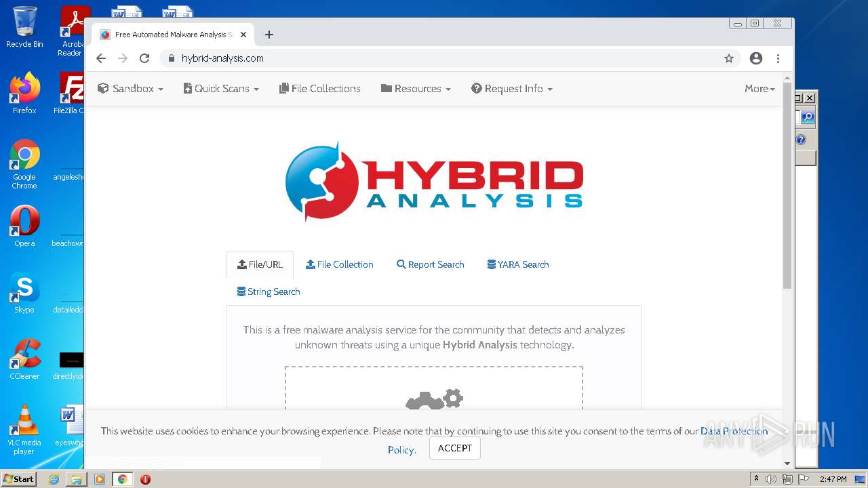Switch to the String Search tab
The height and width of the screenshot is (488, 868).
[x=269, y=291]
